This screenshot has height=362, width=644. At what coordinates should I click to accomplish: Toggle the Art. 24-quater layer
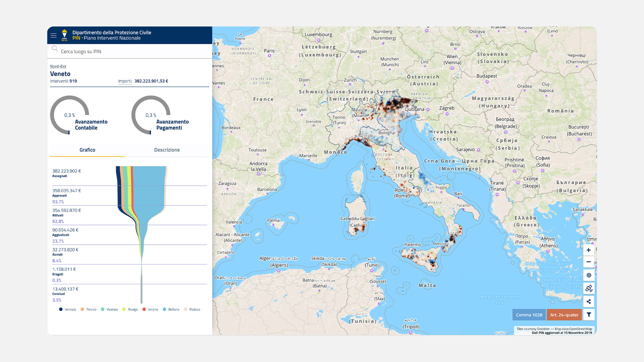coord(564,315)
